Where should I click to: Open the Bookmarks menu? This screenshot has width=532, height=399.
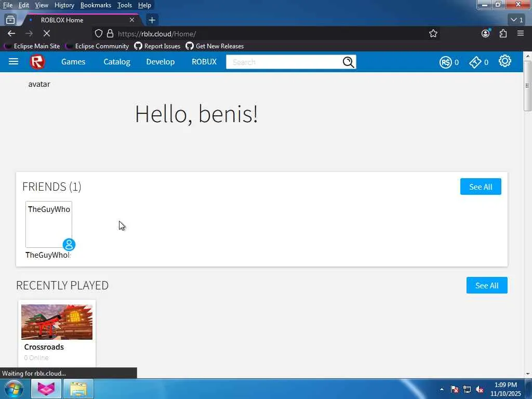(x=96, y=5)
